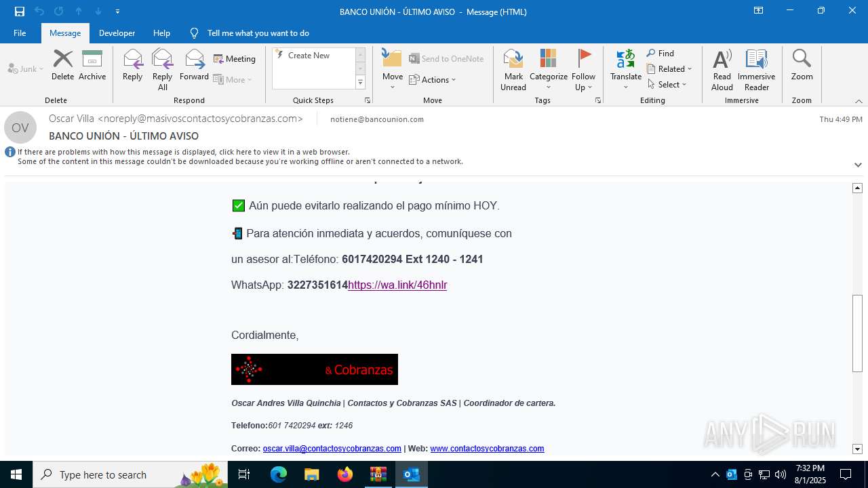Click oscar.villa@contactosycobranzas.com email link
The height and width of the screenshot is (488, 868).
[x=332, y=449]
